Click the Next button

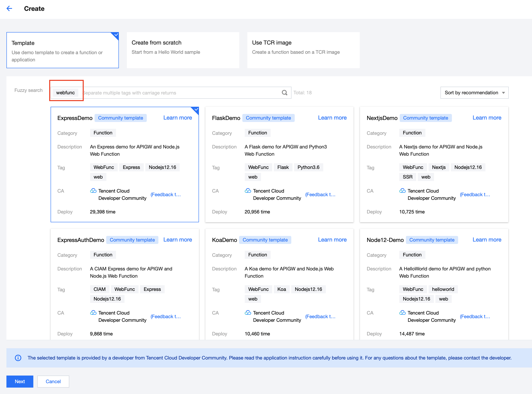tap(20, 381)
